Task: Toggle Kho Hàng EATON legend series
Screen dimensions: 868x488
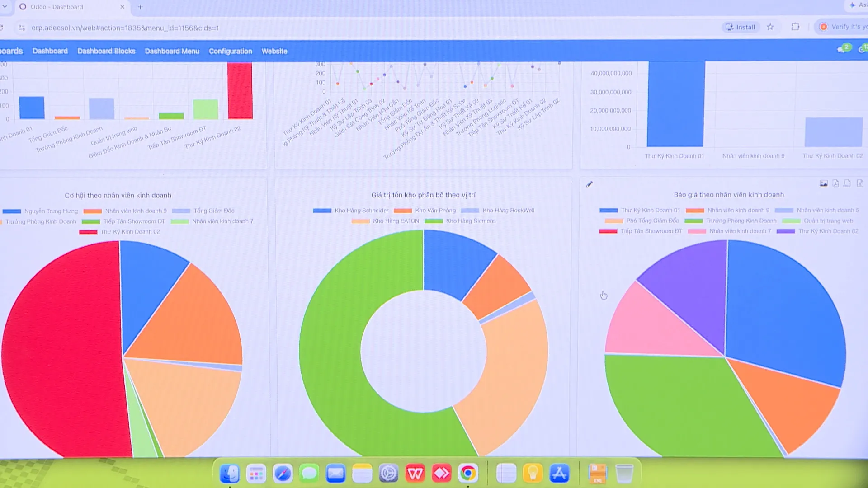Action: [385, 221]
